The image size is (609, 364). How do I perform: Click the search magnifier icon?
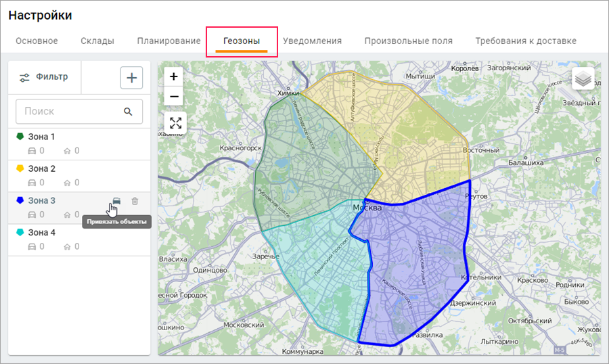pyautogui.click(x=128, y=112)
